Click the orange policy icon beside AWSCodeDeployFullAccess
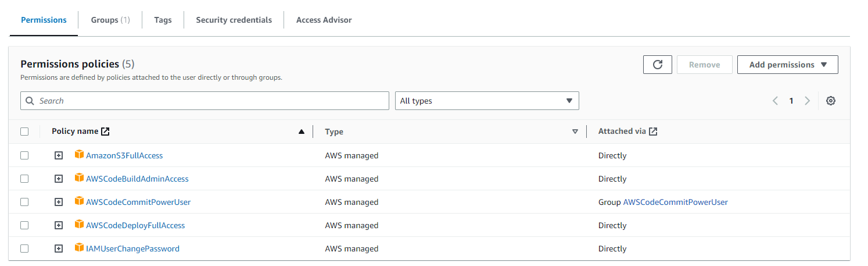This screenshot has width=868, height=266. 80,225
